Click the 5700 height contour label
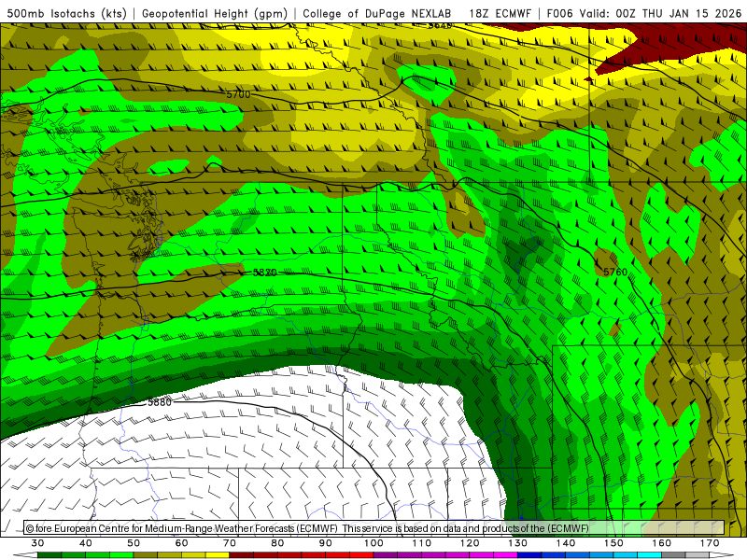 (238, 94)
